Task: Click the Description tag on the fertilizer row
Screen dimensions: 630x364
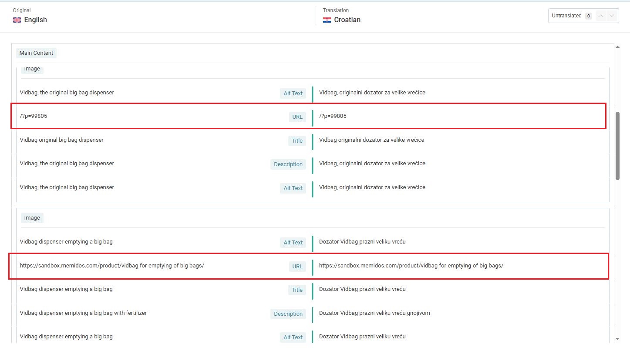Action: click(x=288, y=314)
